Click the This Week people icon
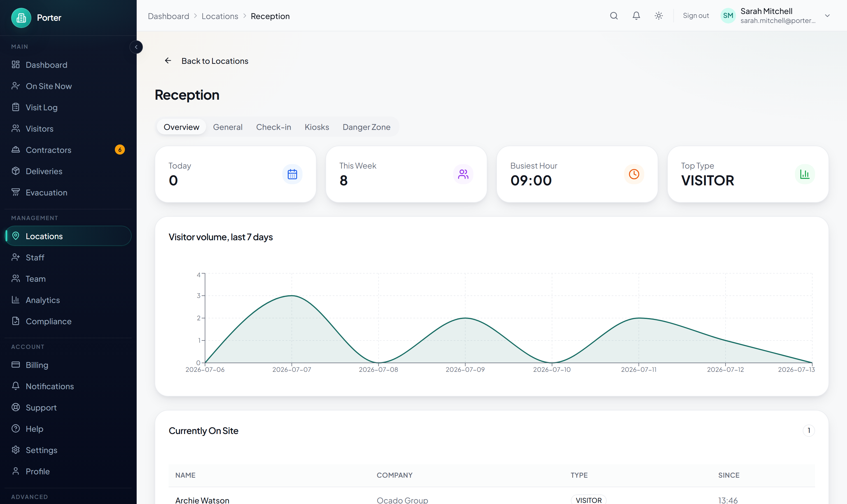Image resolution: width=847 pixels, height=504 pixels. pyautogui.click(x=463, y=174)
